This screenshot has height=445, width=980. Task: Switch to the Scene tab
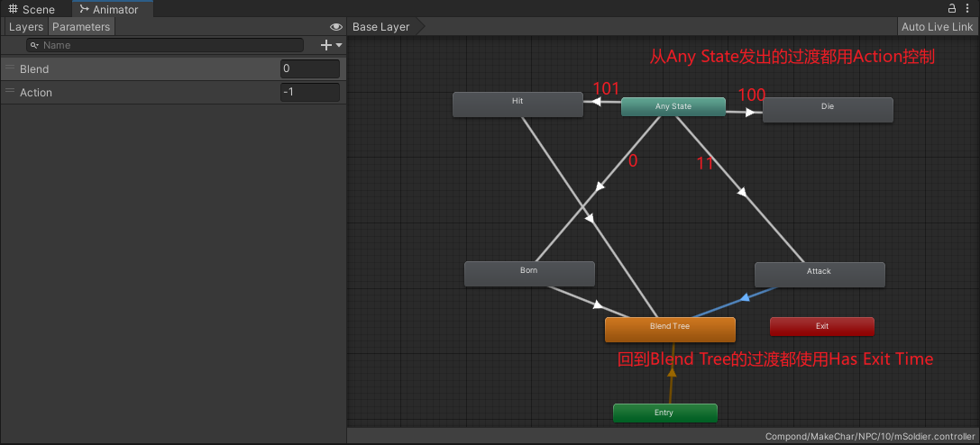coord(32,9)
